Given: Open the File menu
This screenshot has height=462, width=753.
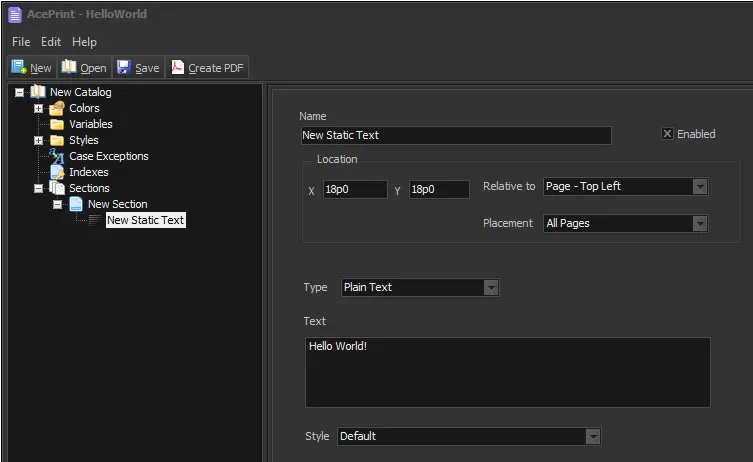Looking at the screenshot, I should pyautogui.click(x=21, y=42).
